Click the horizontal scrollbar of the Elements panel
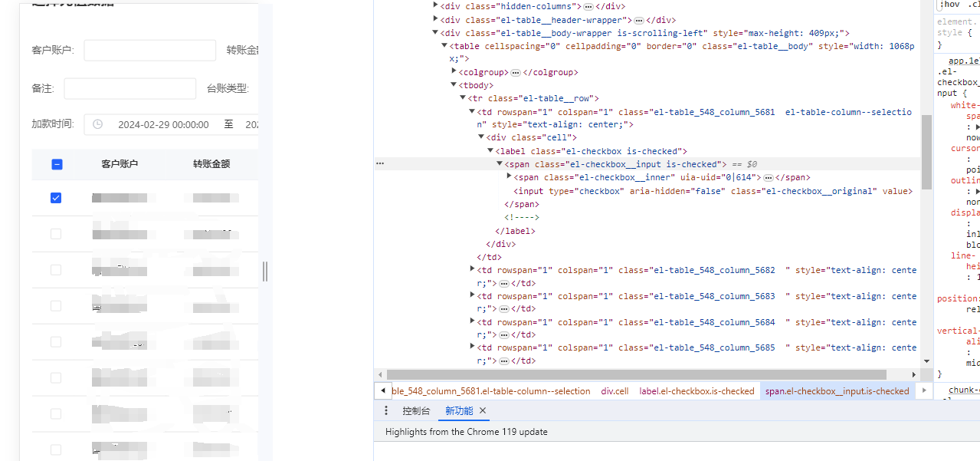Screen dimensions: 980x461 pos(636,374)
